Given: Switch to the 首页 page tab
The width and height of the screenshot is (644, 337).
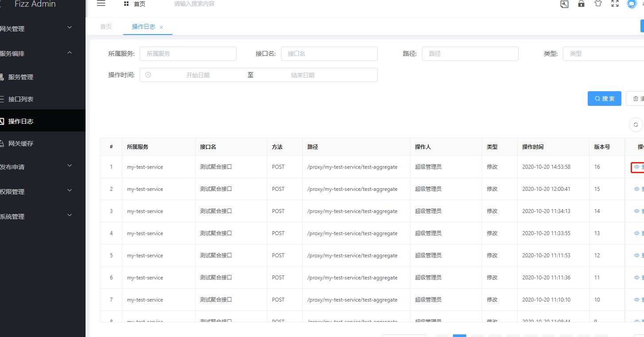Looking at the screenshot, I should click(106, 27).
